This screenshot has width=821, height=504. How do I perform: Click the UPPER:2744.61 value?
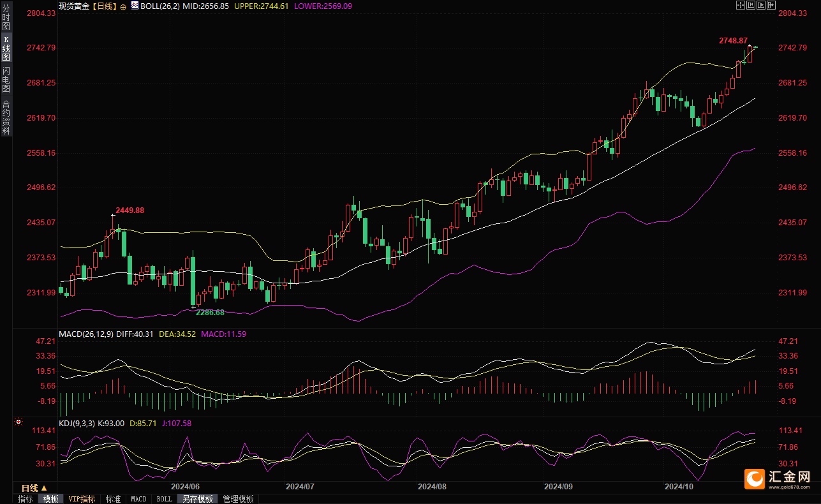tap(262, 6)
